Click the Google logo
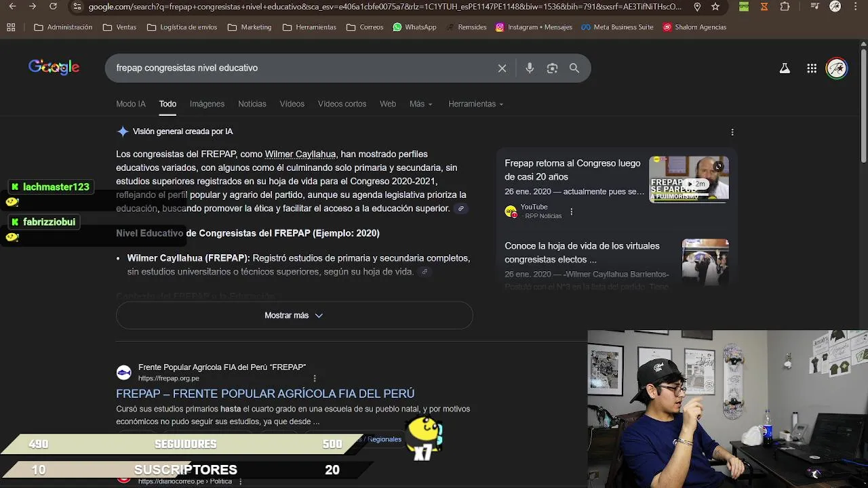This screenshot has width=868, height=488. pyautogui.click(x=54, y=67)
